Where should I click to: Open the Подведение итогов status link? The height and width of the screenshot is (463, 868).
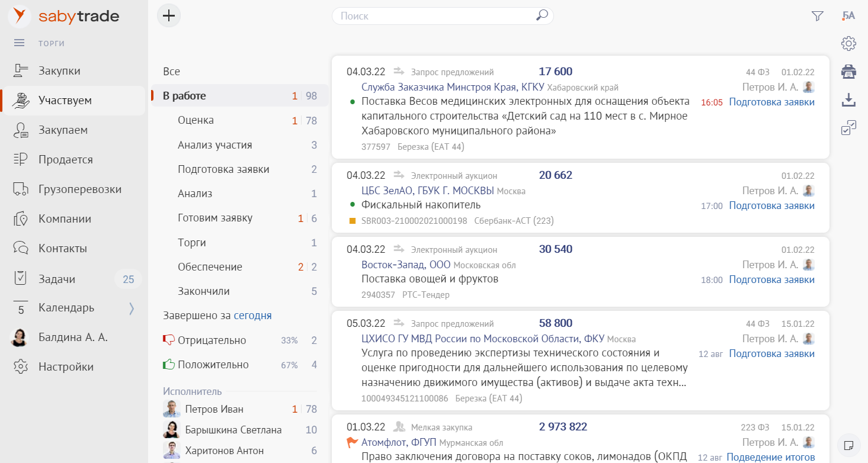coord(770,457)
